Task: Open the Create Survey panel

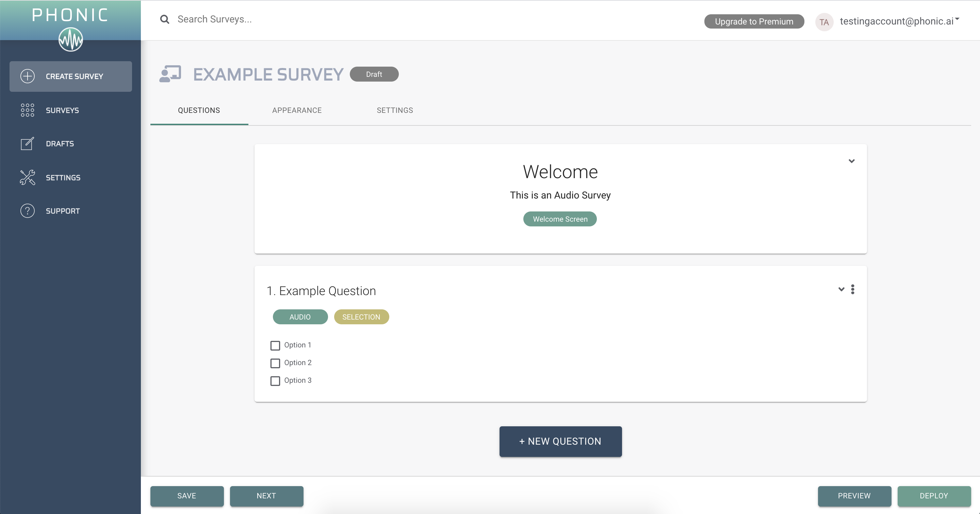Action: click(70, 76)
